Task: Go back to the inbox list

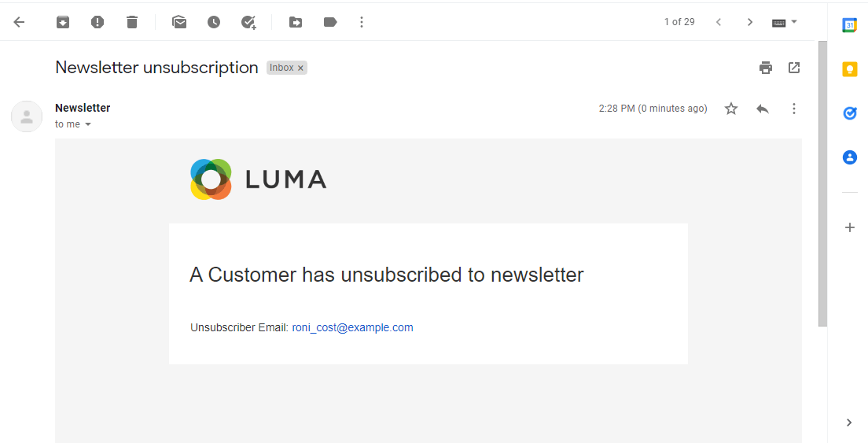Action: 19,22
